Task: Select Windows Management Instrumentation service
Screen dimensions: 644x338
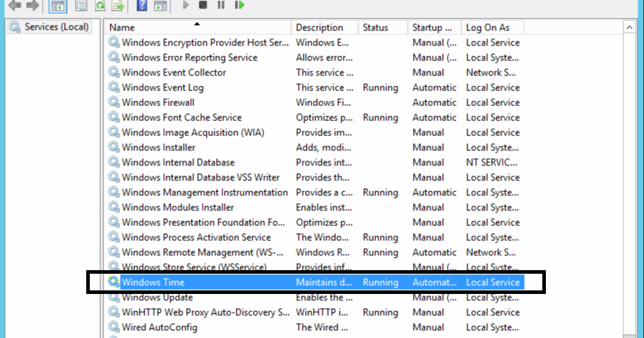Action: pyautogui.click(x=205, y=192)
